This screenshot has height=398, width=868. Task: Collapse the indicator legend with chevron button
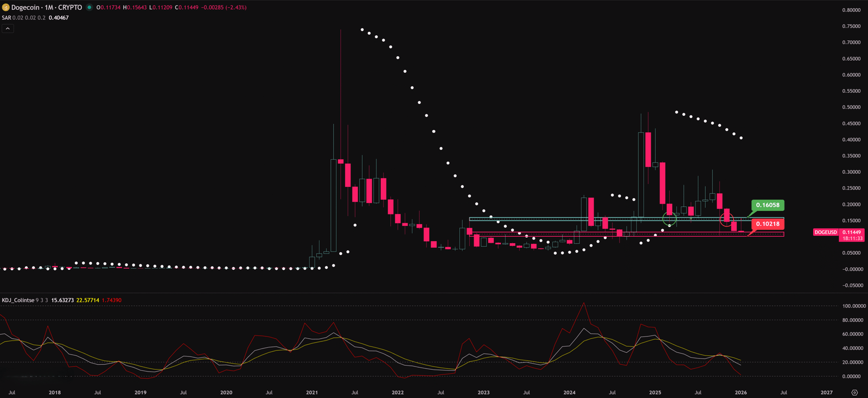coord(8,28)
